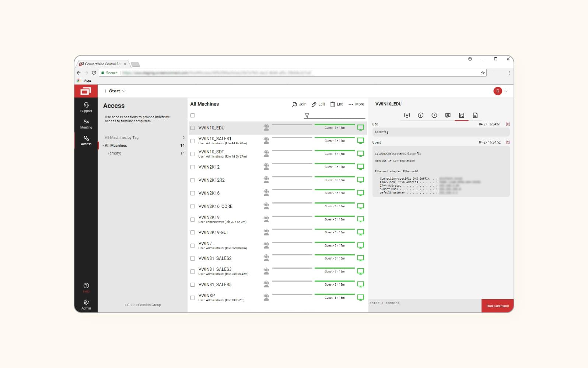Click green monitor icon for VWIN2K12

(x=360, y=167)
